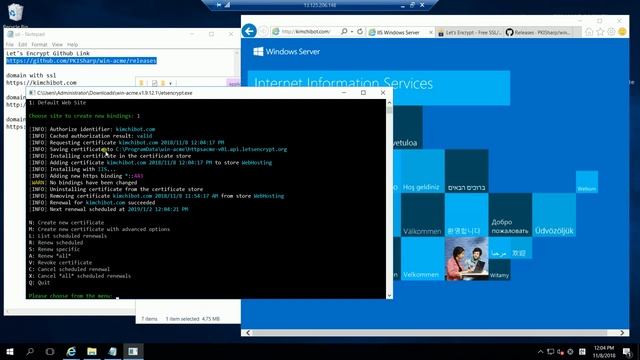Open the Action Center notifications icon
Screen dimensions: 640x360
coord(627,351)
